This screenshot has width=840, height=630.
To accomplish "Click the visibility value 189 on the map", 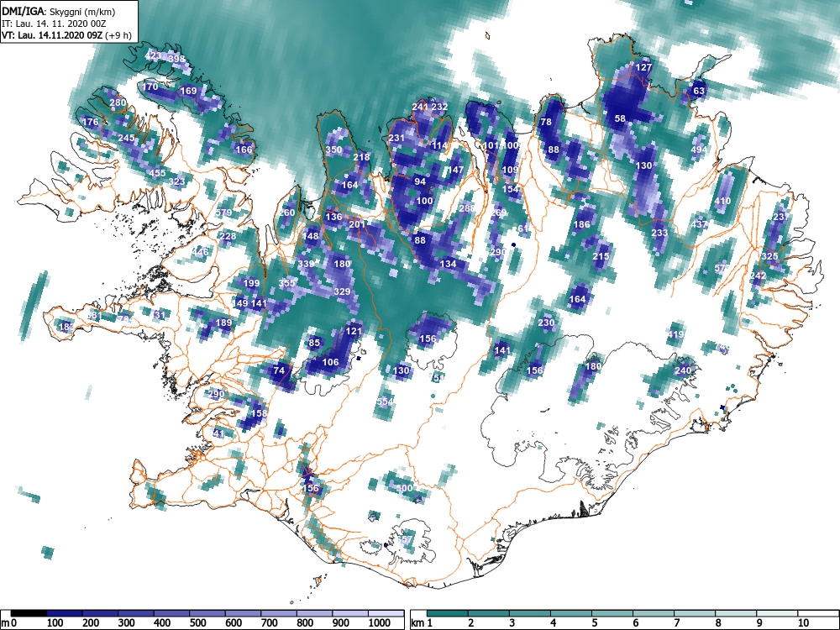I will point(223,323).
